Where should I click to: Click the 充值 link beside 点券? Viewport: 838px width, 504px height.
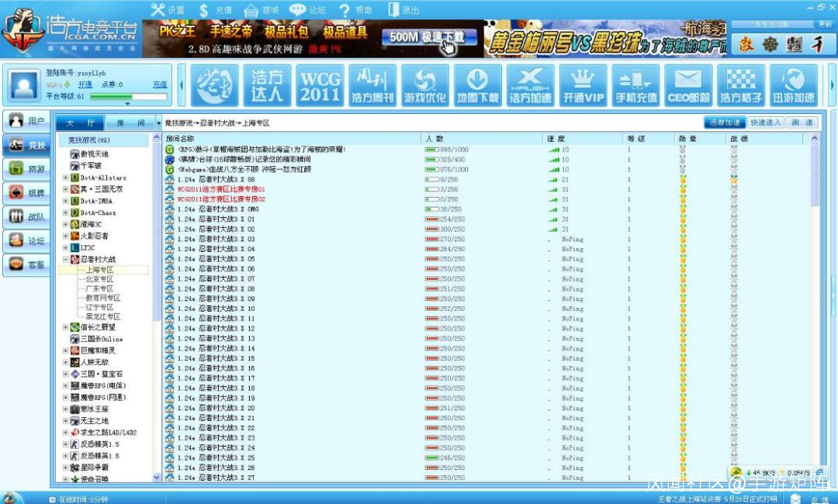tap(160, 85)
